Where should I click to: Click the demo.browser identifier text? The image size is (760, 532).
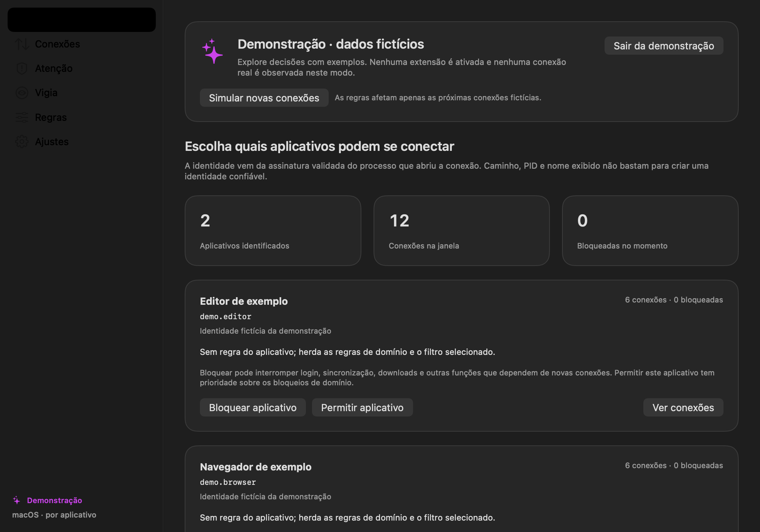tap(228, 482)
